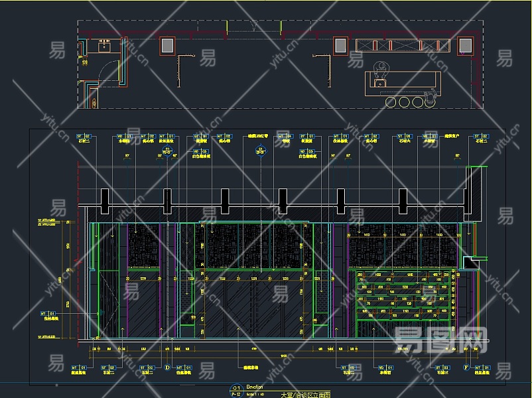
Task: Select the square column on the plan's right edge
Action: point(466,46)
